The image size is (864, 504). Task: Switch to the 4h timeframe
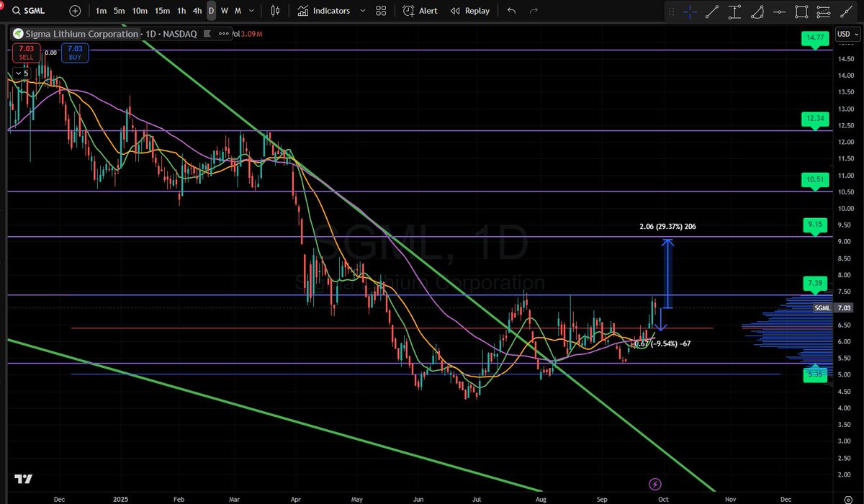point(197,11)
